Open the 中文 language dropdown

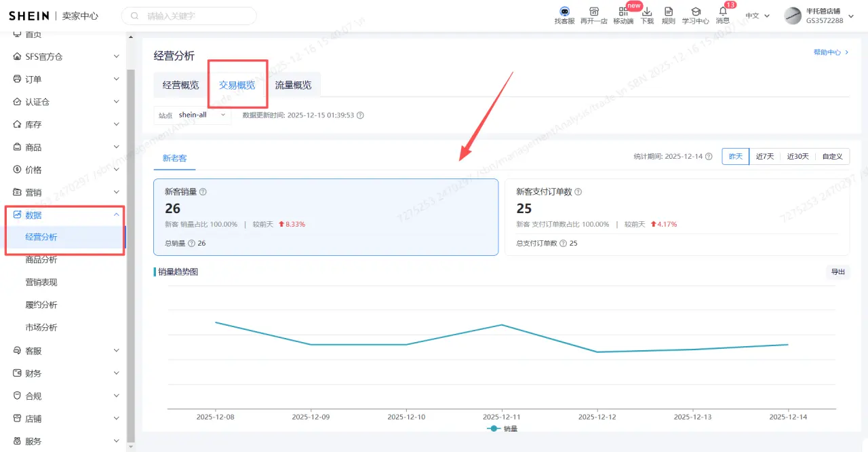tap(757, 16)
